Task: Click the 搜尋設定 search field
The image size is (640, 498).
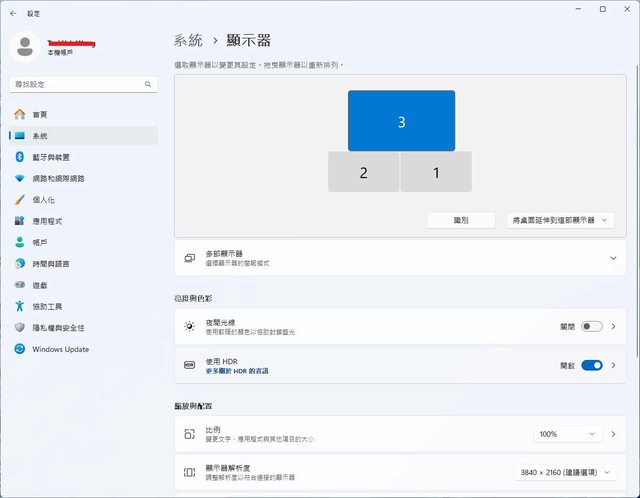Action: 82,85
